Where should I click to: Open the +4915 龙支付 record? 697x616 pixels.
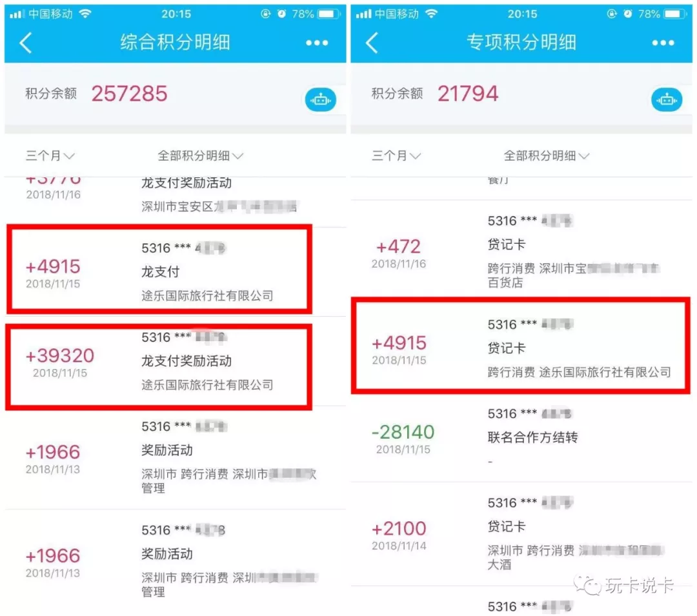click(159, 272)
